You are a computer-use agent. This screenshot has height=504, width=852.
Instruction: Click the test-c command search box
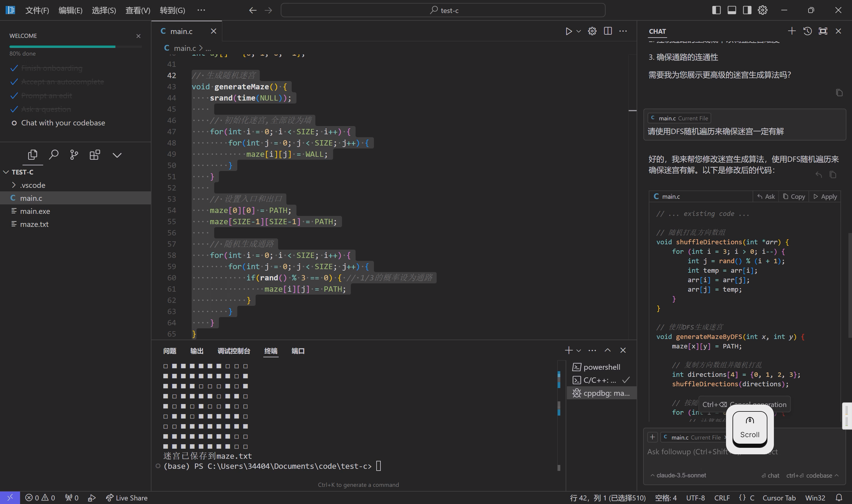click(443, 10)
